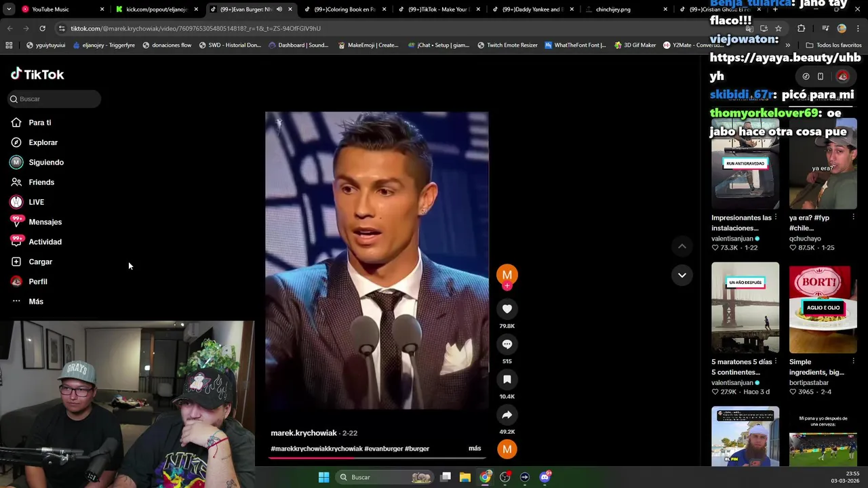Show more bookmarks chevron

coord(787,45)
